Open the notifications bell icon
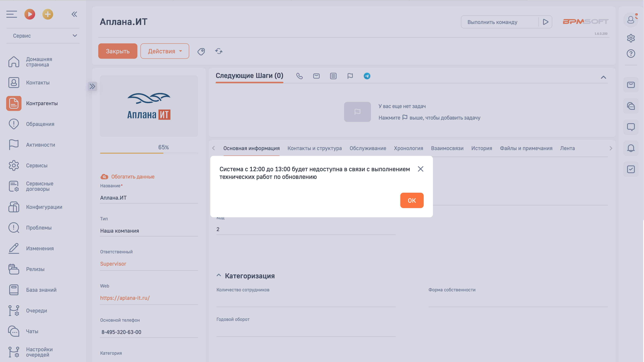Viewport: 644px width, 362px height. click(x=631, y=148)
